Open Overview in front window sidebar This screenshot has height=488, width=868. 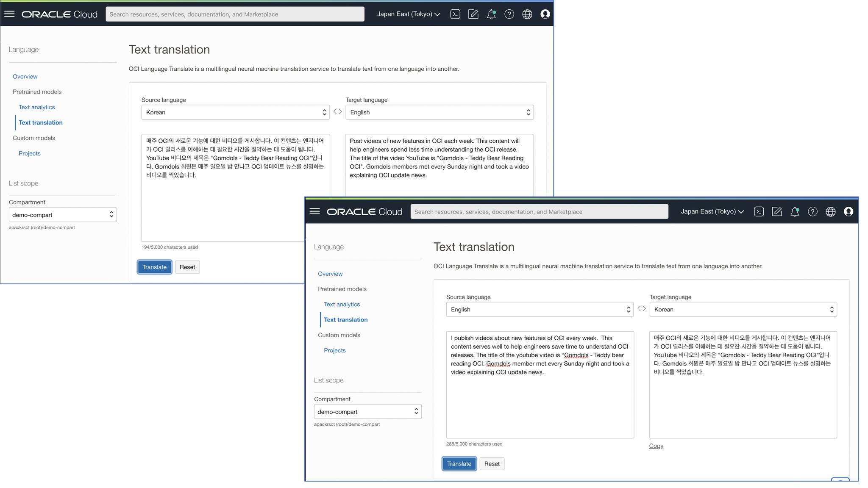(330, 274)
